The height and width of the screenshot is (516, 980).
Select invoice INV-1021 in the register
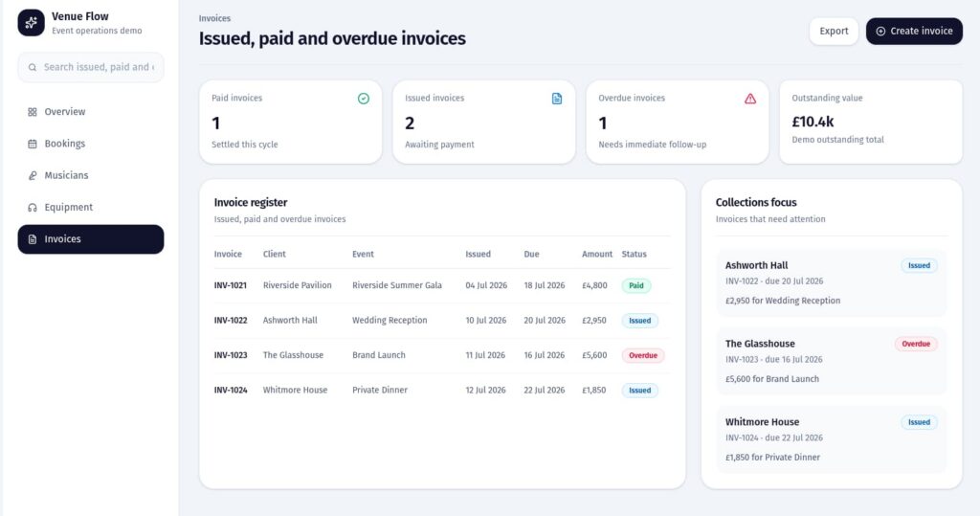click(x=231, y=285)
